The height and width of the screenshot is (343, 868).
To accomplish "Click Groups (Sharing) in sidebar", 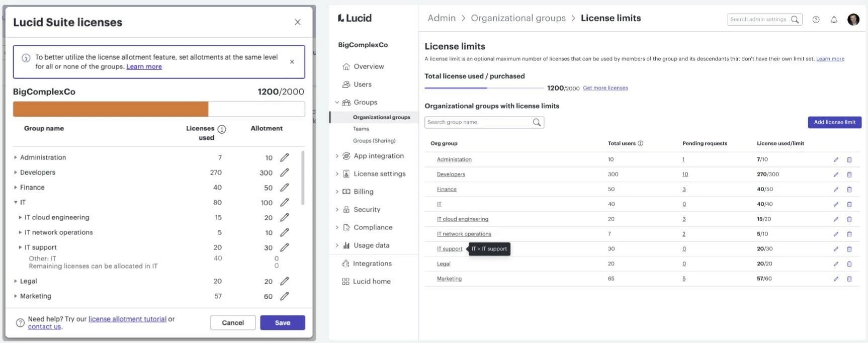I will tap(374, 141).
